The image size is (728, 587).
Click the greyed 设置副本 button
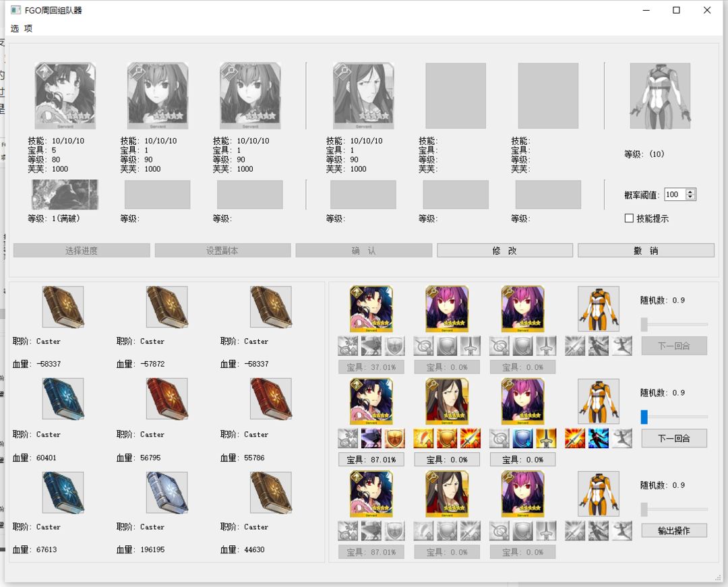click(223, 251)
